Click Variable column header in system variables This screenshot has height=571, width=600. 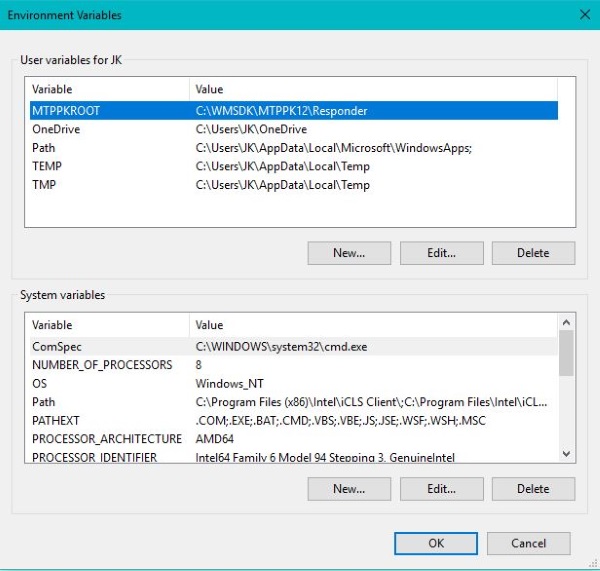[109, 325]
